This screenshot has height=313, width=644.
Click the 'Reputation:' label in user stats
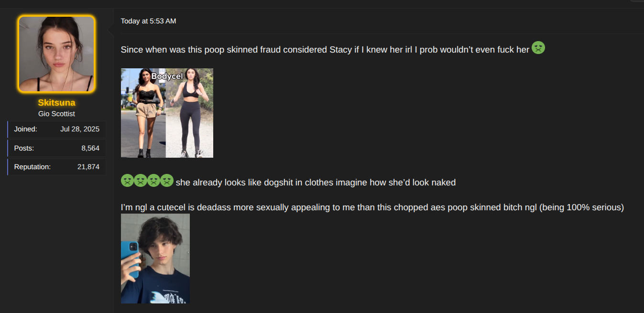pos(33,167)
